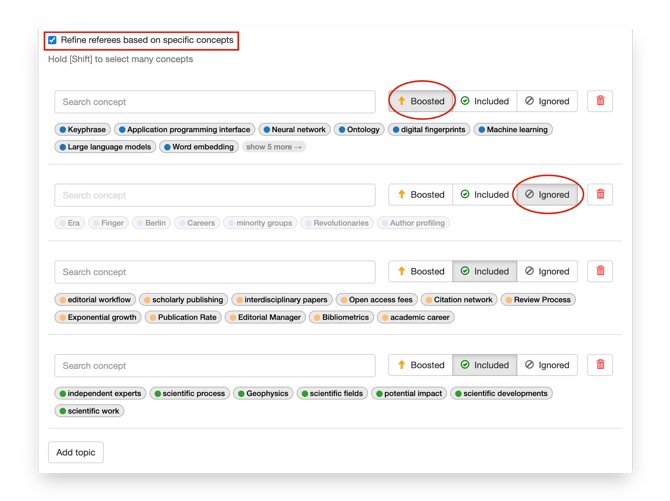Image resolution: width=670 pixels, height=501 pixels.
Task: Select Application programming interface concept tag
Action: coord(185,130)
